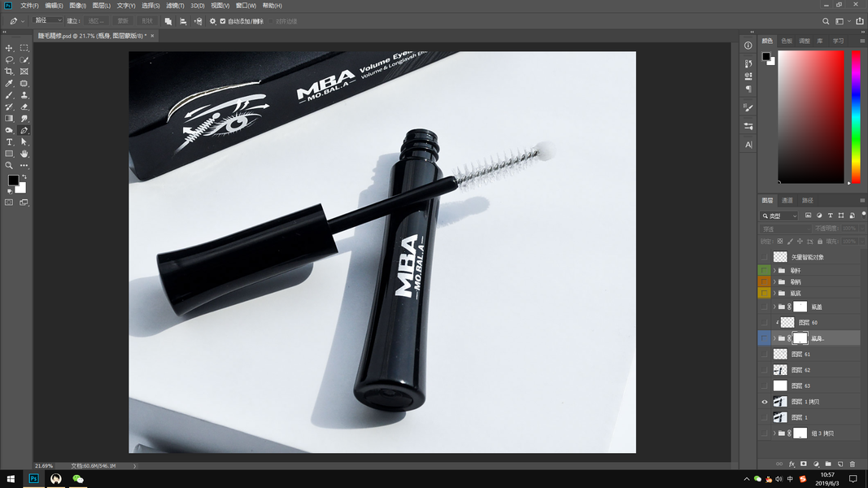This screenshot has width=868, height=488.
Task: Select the Crop tool
Action: 9,72
